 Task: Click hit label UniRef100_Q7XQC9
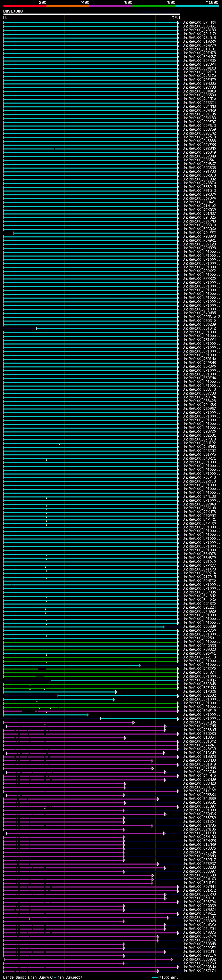pos(199,210)
